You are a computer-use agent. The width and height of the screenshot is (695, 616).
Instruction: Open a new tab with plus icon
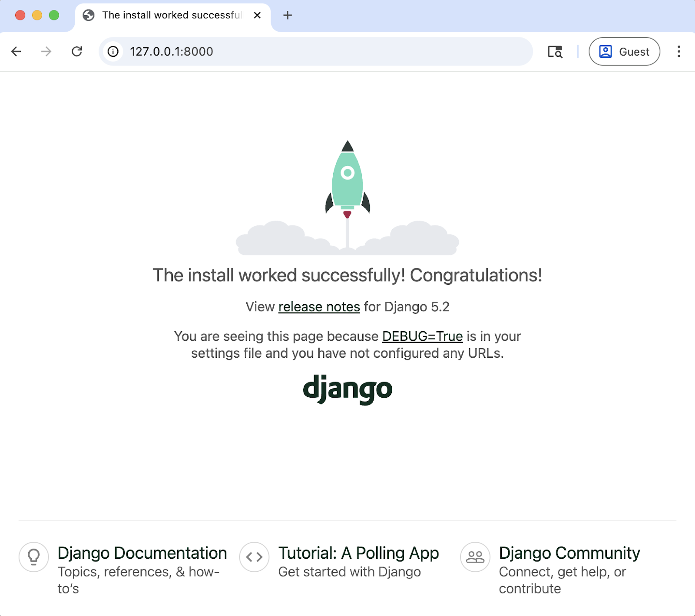click(288, 15)
